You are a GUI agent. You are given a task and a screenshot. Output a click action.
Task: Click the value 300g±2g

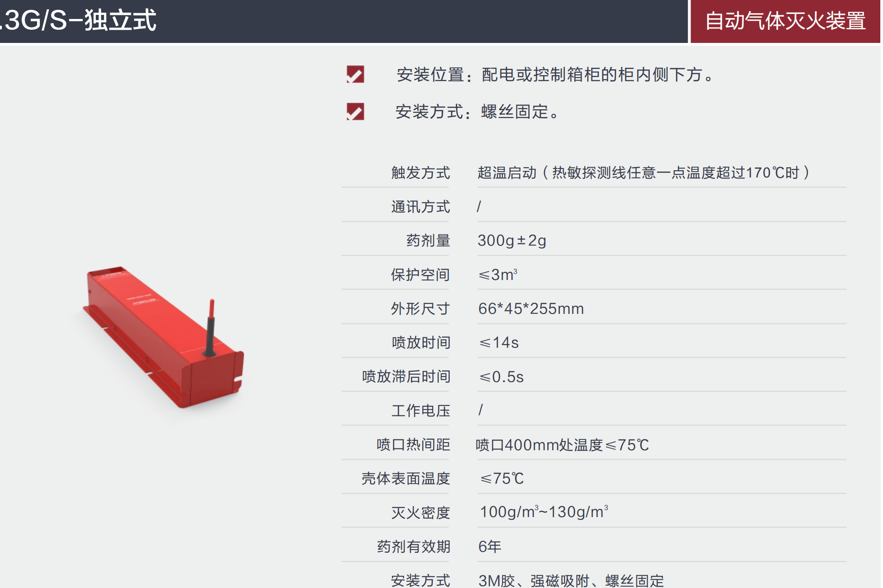coord(512,240)
